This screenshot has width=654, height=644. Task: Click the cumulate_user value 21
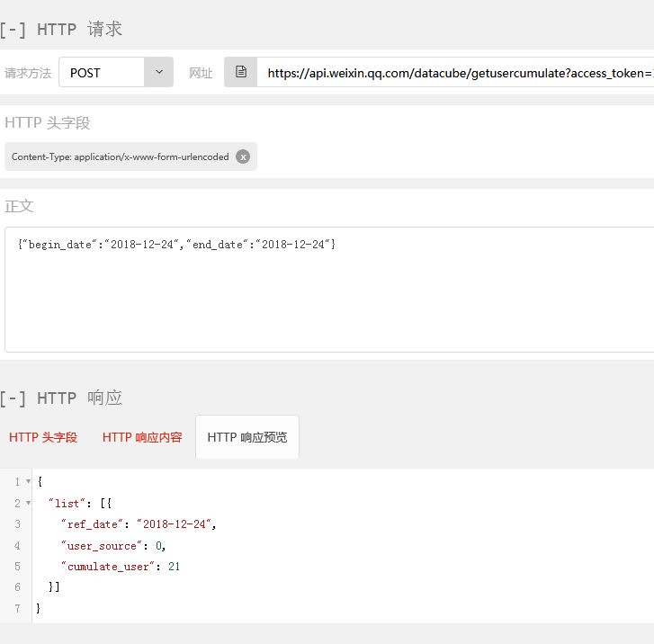point(174,567)
